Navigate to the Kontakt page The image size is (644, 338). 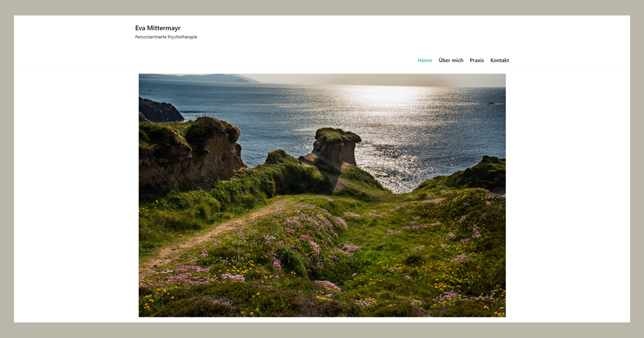pos(500,60)
